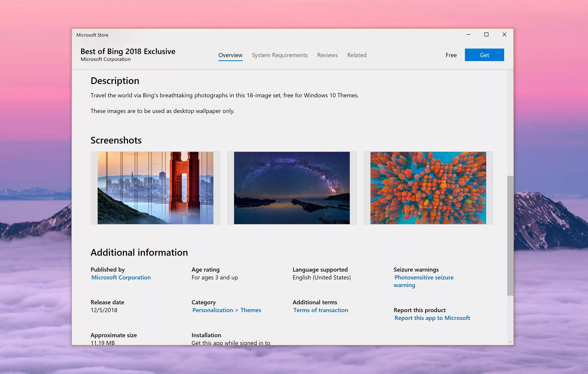This screenshot has width=588, height=374.
Task: Maximize the Microsoft Store window
Action: point(486,35)
